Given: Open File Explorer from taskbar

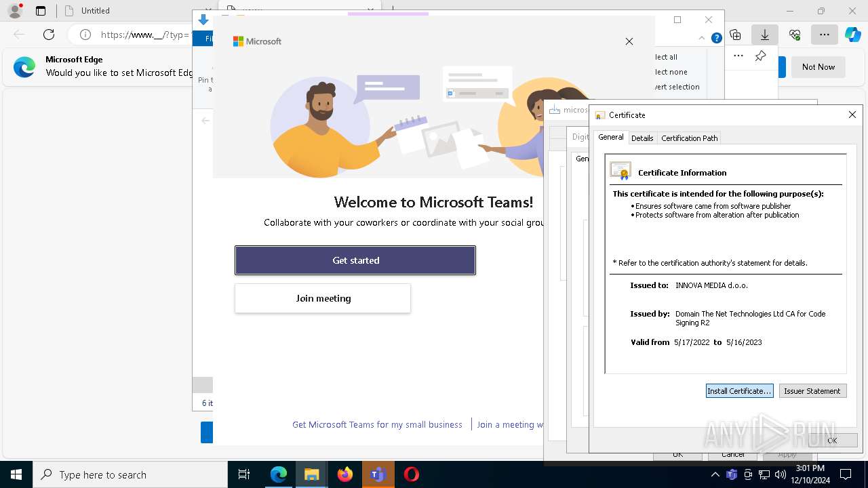Looking at the screenshot, I should pyautogui.click(x=311, y=474).
